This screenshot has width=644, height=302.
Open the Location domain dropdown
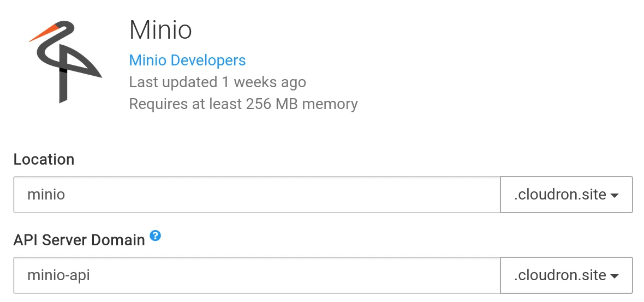pyautogui.click(x=566, y=195)
